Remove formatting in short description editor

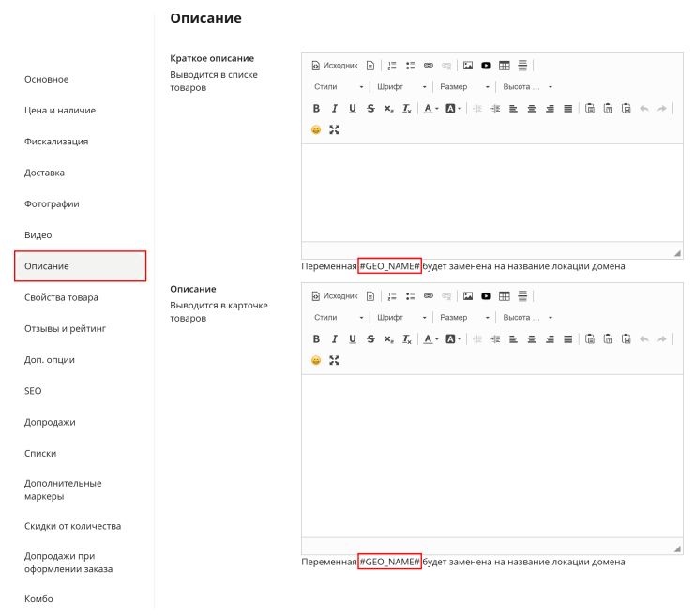click(x=407, y=109)
